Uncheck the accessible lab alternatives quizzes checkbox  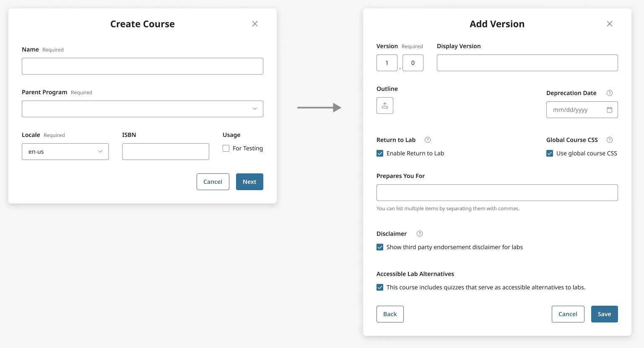pos(380,287)
